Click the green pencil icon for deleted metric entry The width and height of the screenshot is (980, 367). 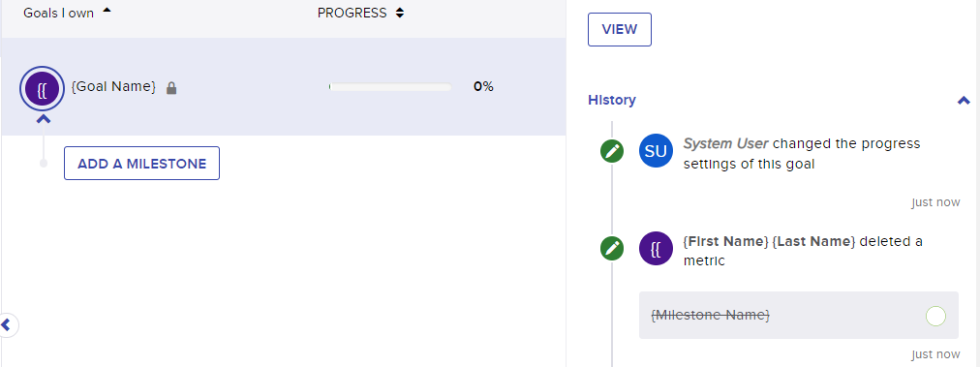pos(612,248)
